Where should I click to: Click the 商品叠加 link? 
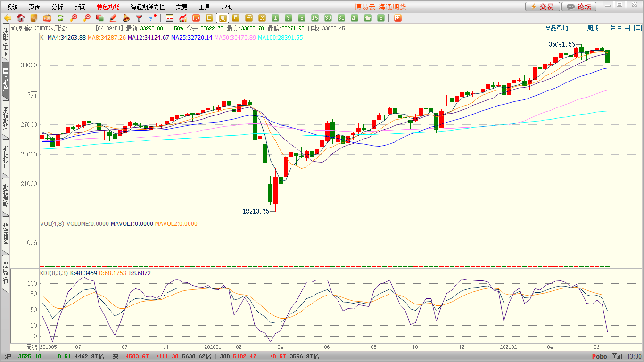click(x=557, y=28)
